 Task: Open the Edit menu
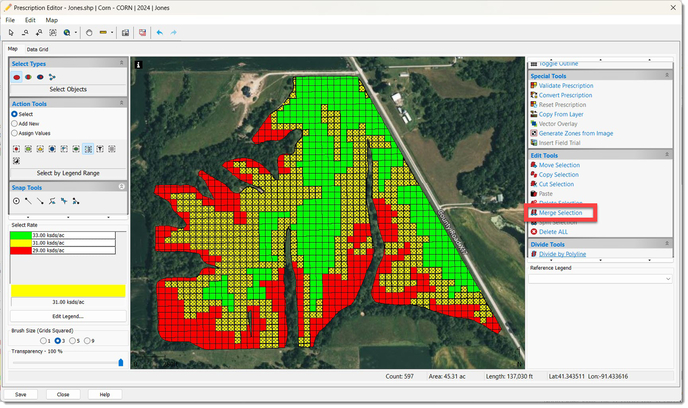(30, 20)
